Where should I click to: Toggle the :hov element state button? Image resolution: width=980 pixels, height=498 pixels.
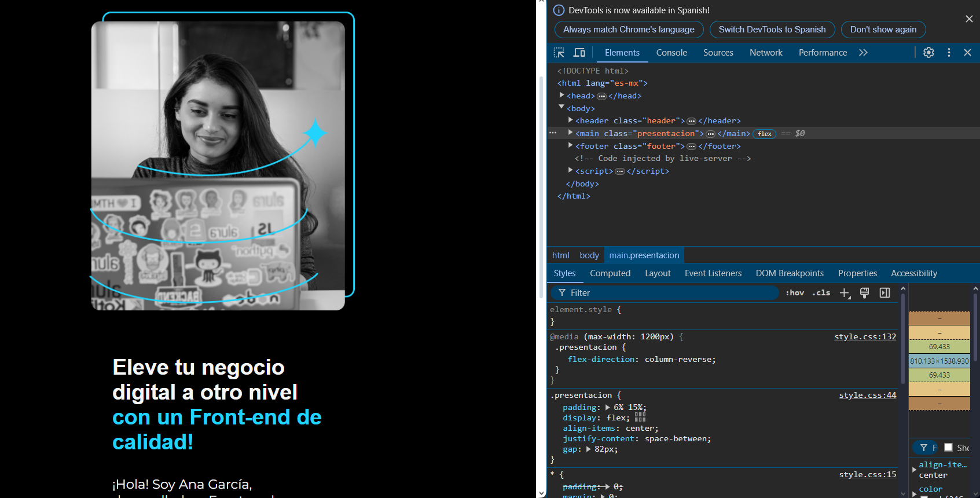[795, 293]
